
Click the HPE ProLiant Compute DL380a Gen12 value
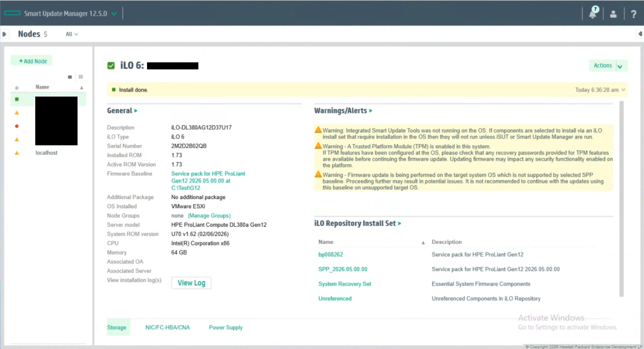tap(219, 225)
